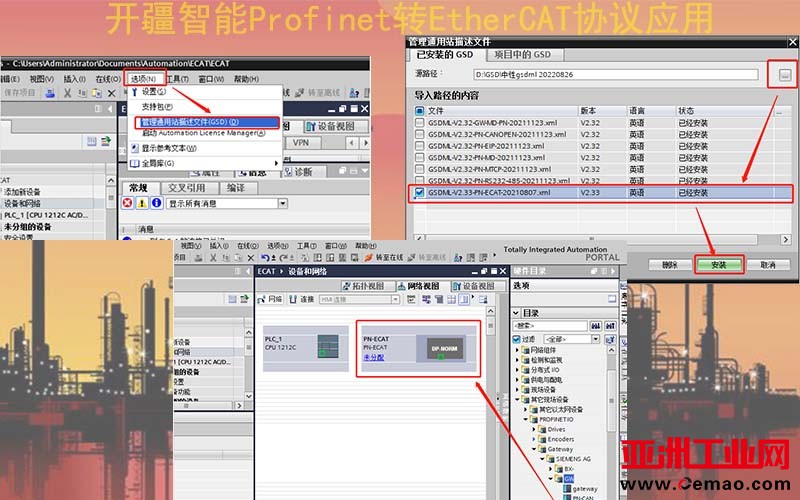This screenshot has height=500, width=800.
Task: Click the 状态 column header
Action: (724, 111)
